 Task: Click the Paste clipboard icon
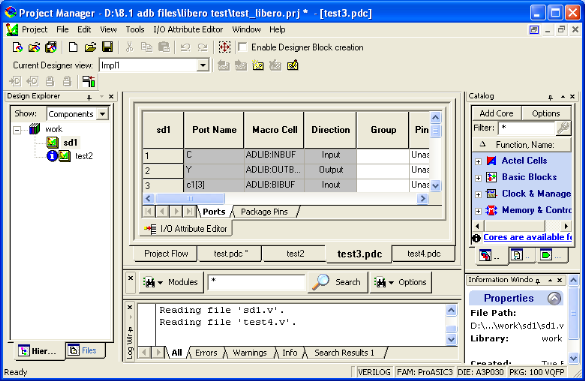click(x=164, y=47)
